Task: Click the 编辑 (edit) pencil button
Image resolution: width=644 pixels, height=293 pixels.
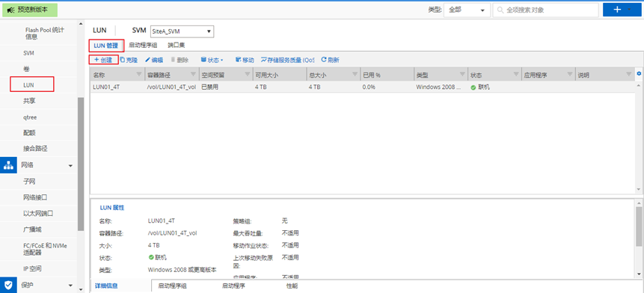Action: 154,60
